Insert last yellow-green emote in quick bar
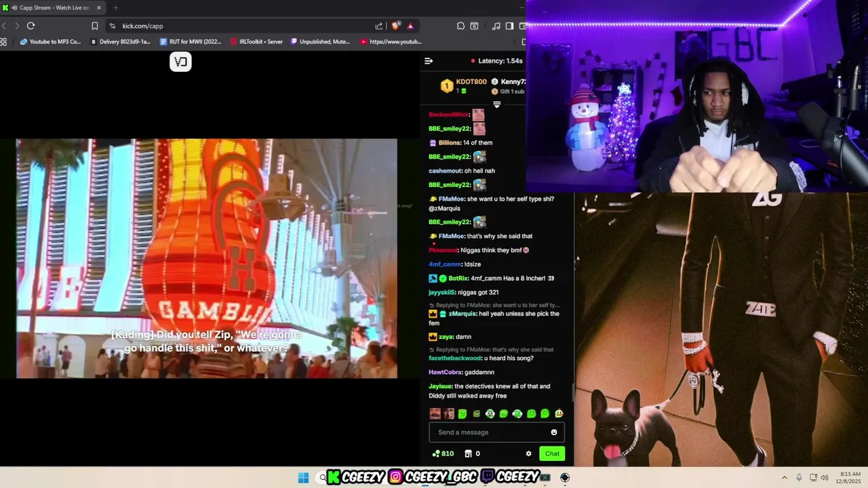The width and height of the screenshot is (868, 488). (559, 413)
